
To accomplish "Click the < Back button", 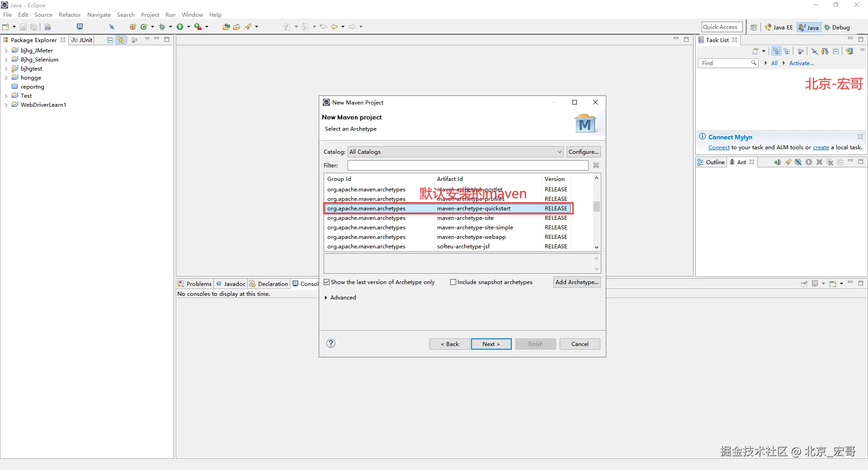I will click(449, 344).
